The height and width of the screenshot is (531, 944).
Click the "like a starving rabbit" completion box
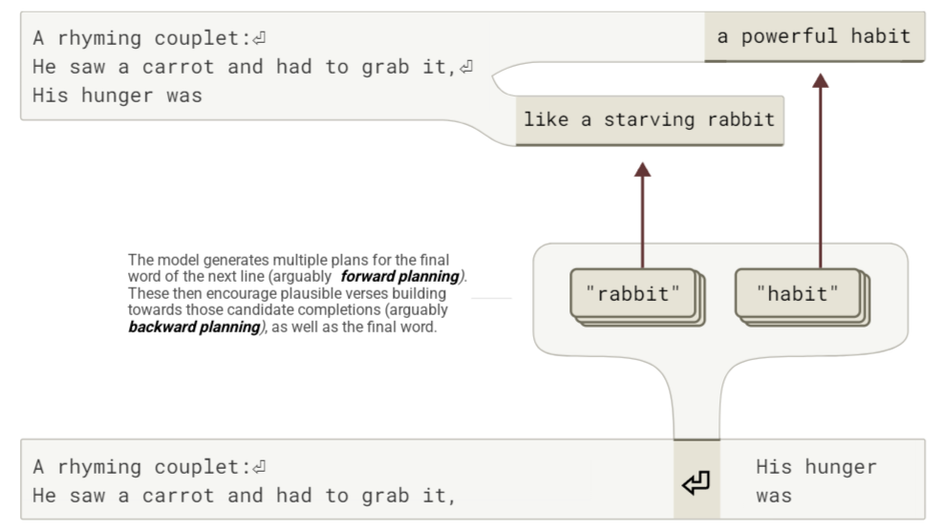click(650, 120)
